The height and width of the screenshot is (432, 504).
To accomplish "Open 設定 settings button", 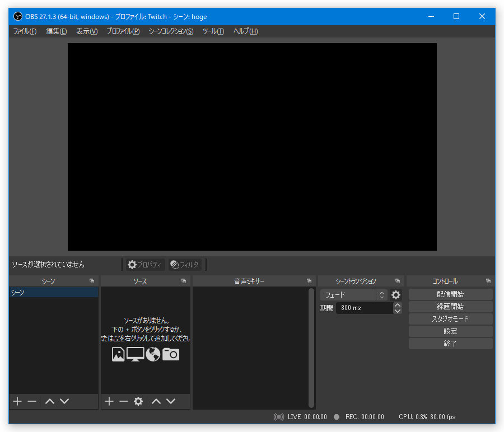I will point(450,331).
